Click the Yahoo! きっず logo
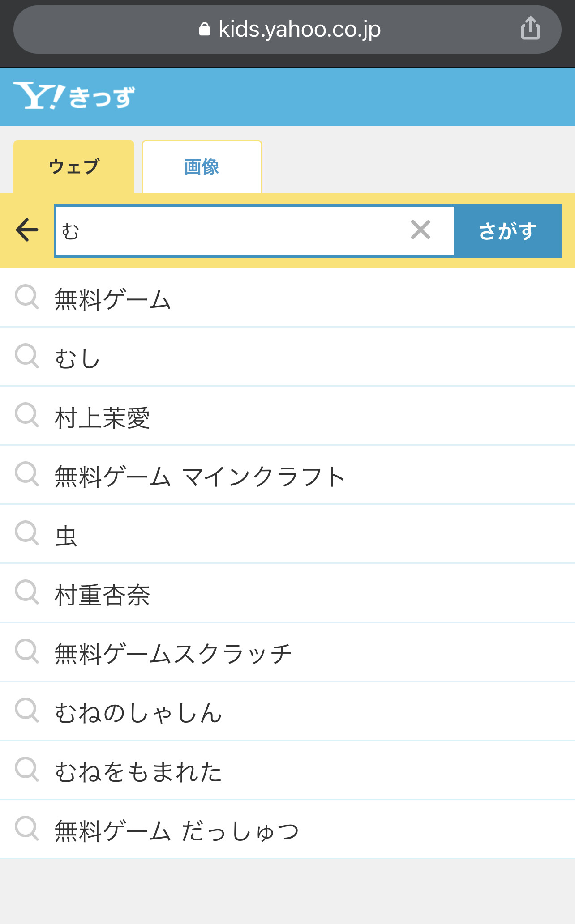 [74, 96]
